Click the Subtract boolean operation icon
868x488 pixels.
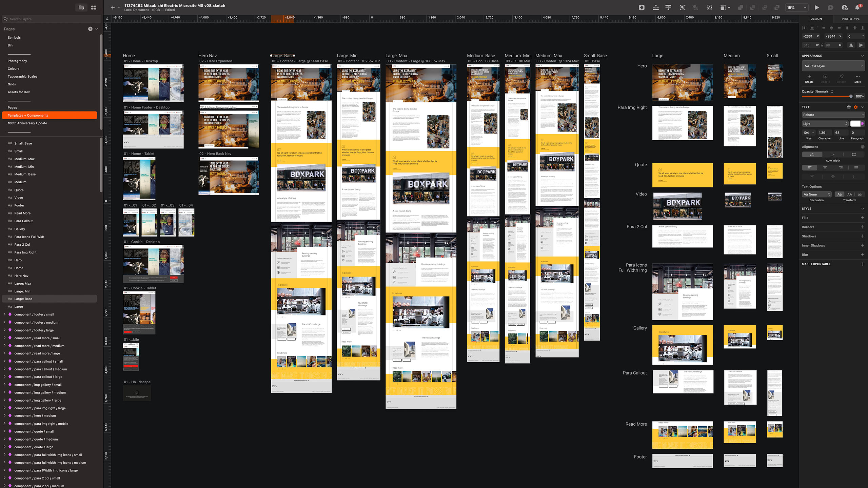752,7
